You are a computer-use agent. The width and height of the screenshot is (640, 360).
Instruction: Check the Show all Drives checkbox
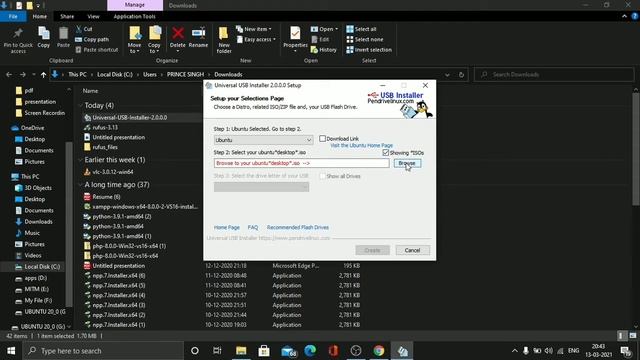coord(322,176)
